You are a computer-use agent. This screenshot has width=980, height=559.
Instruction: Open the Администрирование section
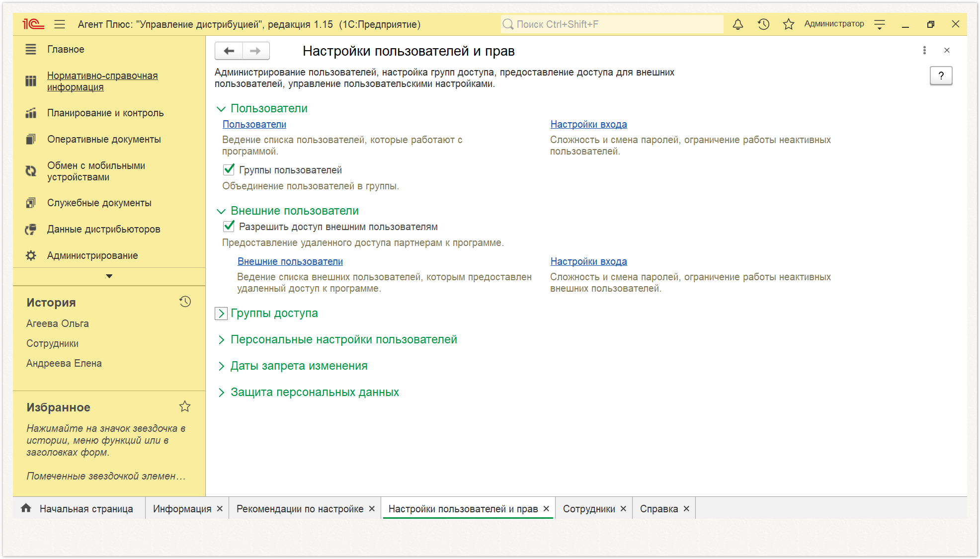92,255
